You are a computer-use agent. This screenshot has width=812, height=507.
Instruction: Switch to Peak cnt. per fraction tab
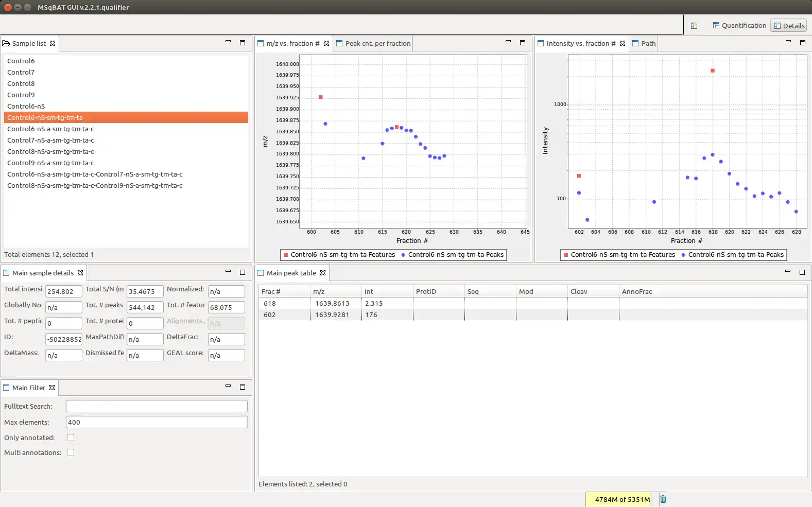click(x=377, y=44)
